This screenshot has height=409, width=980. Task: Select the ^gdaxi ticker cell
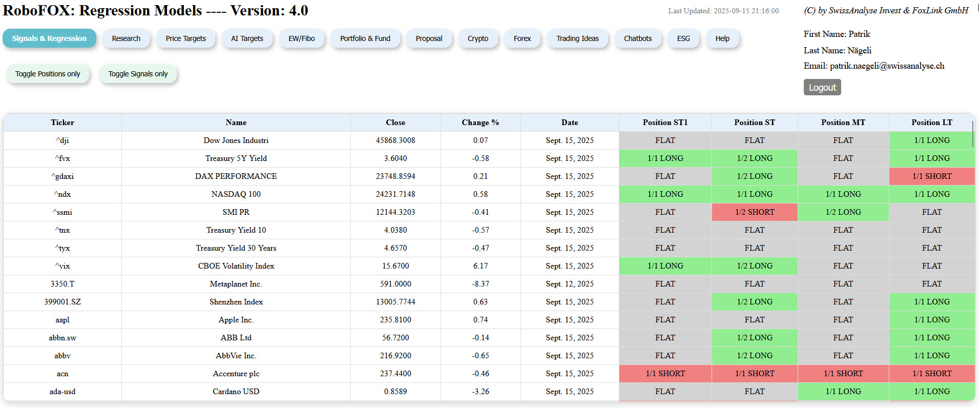pyautogui.click(x=62, y=176)
